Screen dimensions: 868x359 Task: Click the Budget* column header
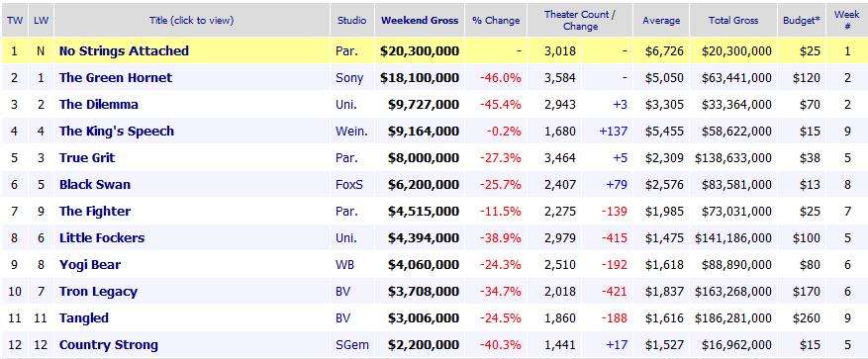click(x=801, y=21)
